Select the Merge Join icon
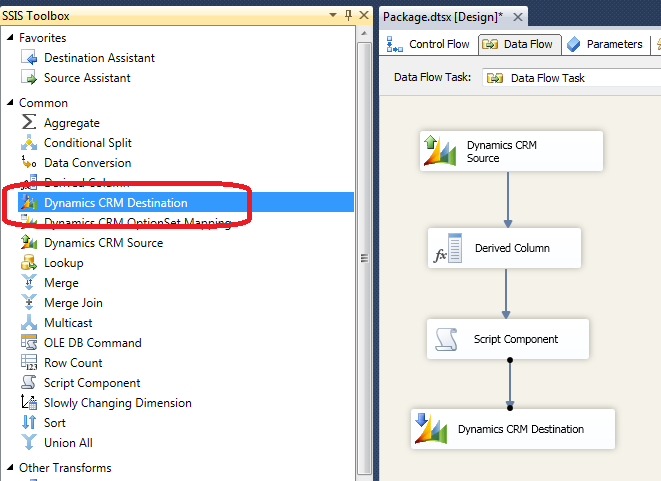Viewport: 661px width, 481px height. pyautogui.click(x=29, y=302)
